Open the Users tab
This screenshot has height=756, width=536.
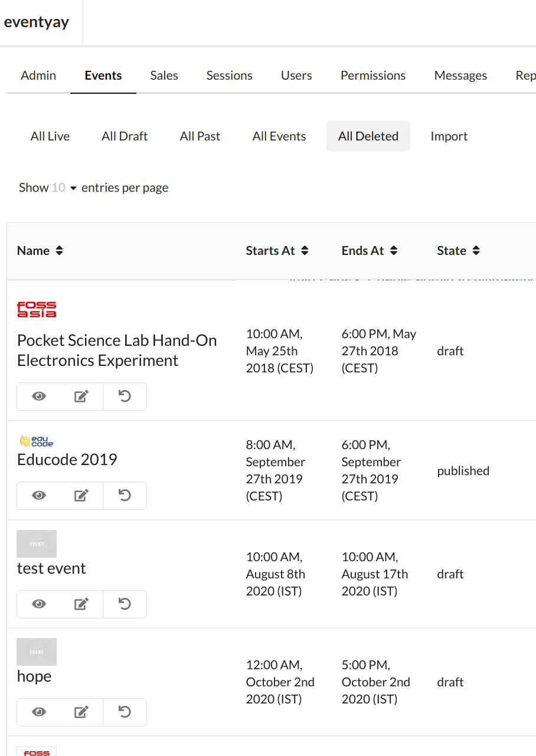tap(296, 76)
